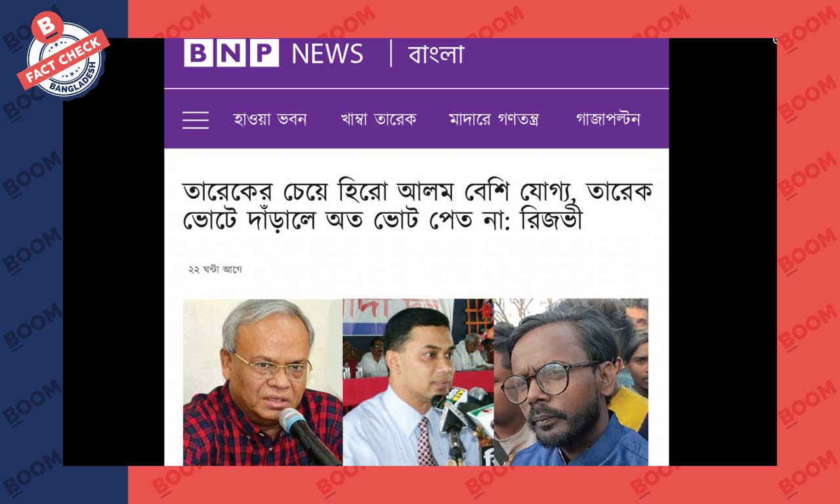Open the hamburger menu icon
The image size is (840, 504).
tap(196, 120)
